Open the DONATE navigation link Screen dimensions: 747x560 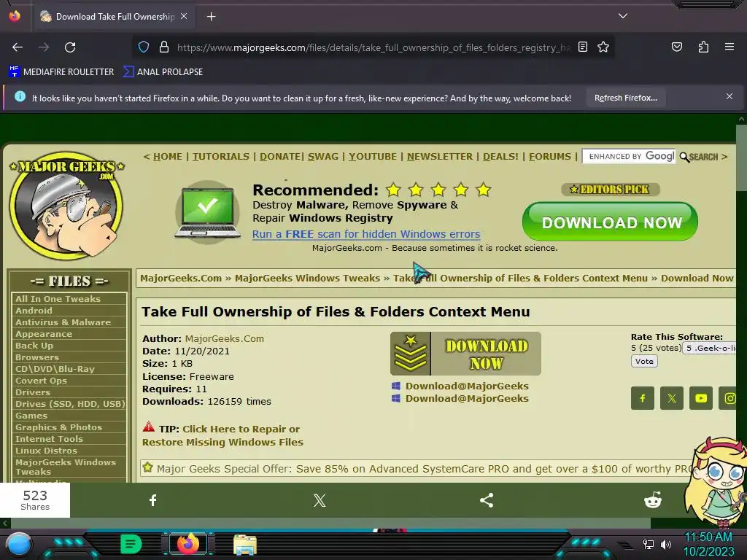pyautogui.click(x=280, y=157)
